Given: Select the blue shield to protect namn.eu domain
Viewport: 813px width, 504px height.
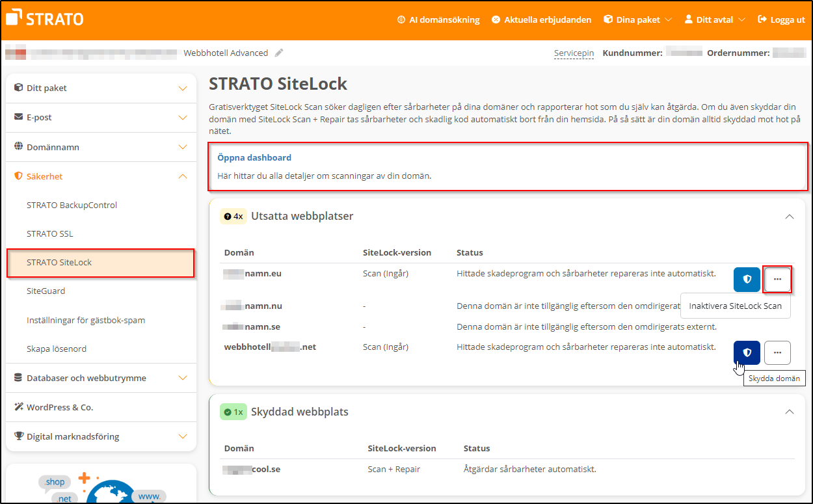Looking at the screenshot, I should pos(747,279).
